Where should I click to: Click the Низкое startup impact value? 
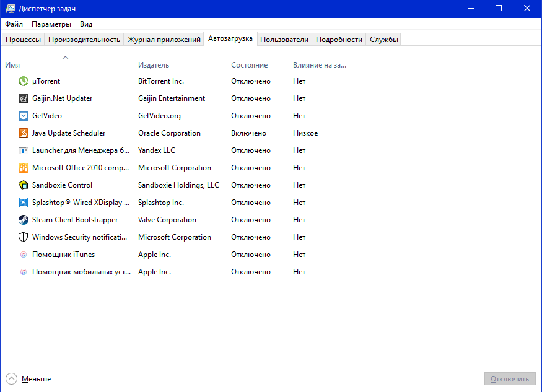[305, 133]
